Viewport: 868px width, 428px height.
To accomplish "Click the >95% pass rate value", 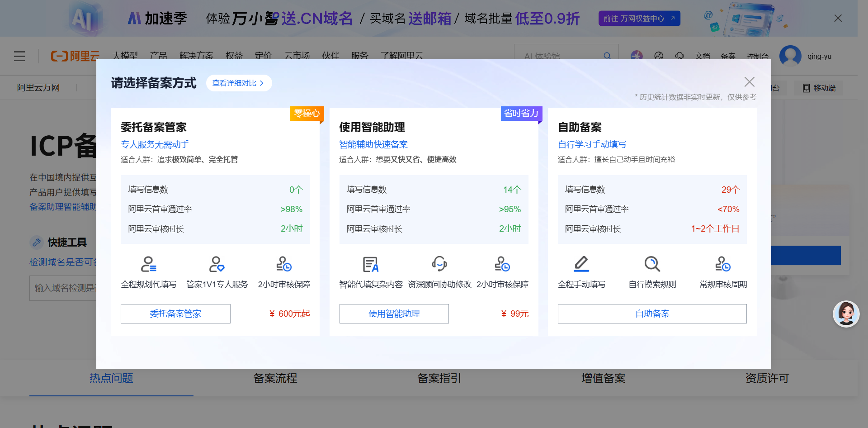I will tap(510, 209).
